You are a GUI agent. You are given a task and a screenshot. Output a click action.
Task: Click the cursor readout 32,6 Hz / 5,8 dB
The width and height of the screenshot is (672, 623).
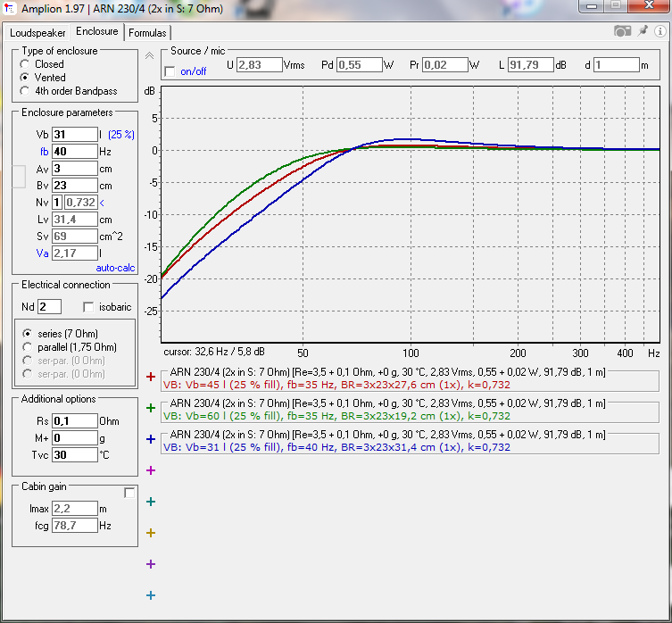[x=214, y=352]
